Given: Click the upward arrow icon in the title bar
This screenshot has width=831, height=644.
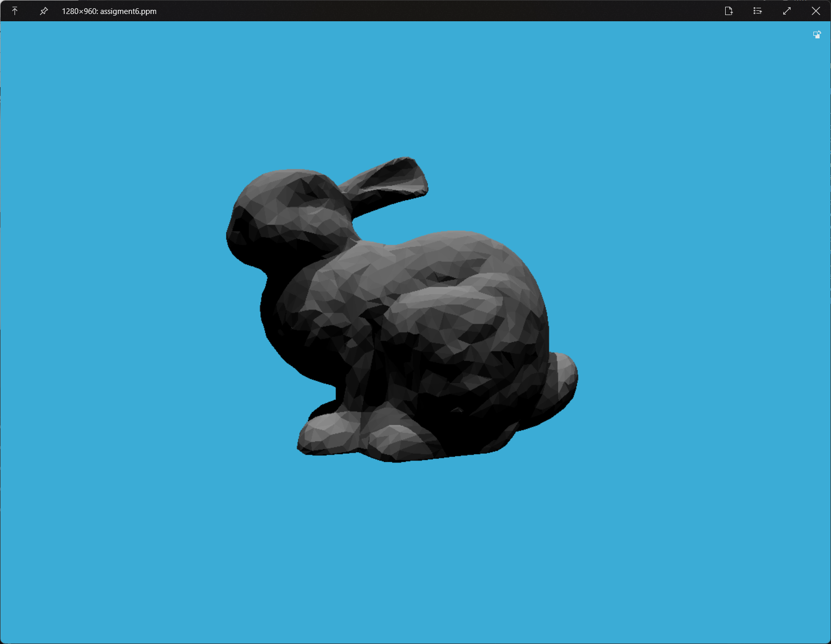Looking at the screenshot, I should pos(15,11).
